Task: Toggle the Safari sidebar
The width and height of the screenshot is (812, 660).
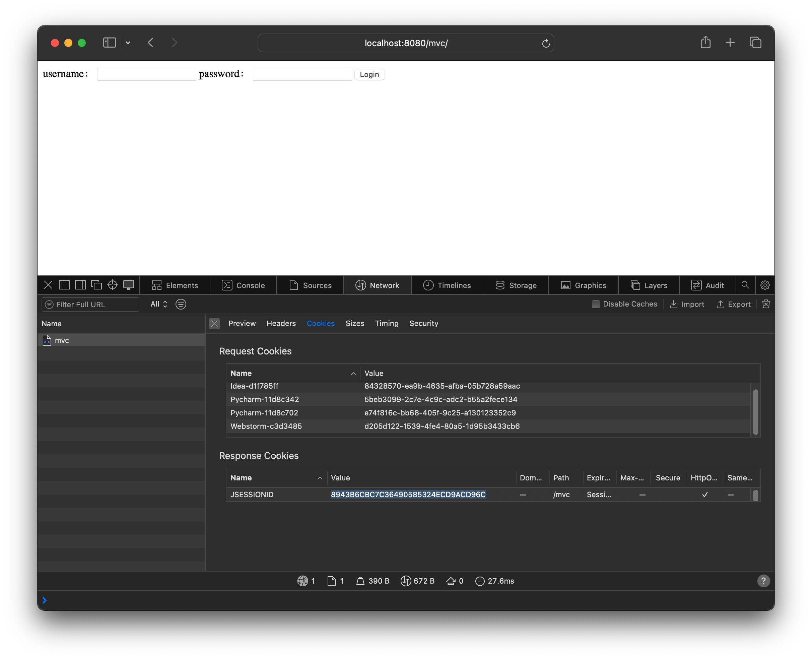Action: pos(109,43)
